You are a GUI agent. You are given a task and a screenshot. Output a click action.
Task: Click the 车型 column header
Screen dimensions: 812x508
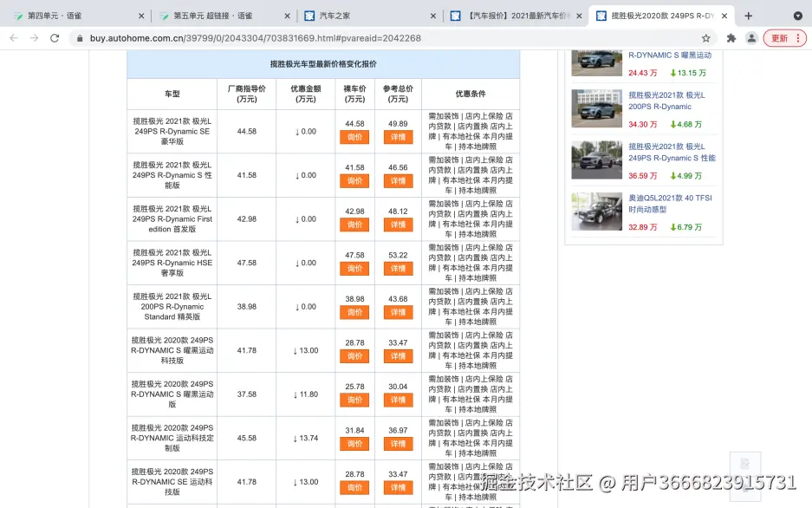(172, 94)
